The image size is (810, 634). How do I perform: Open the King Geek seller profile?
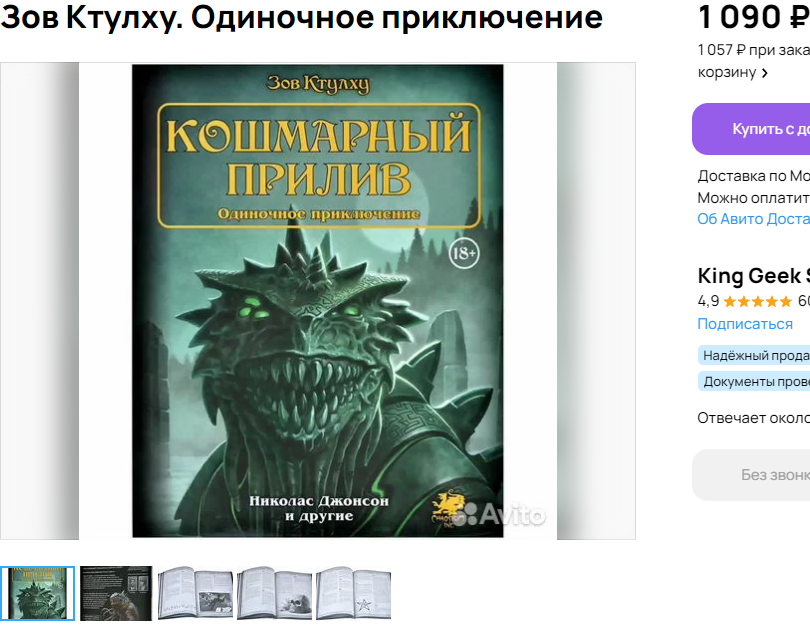tap(754, 276)
